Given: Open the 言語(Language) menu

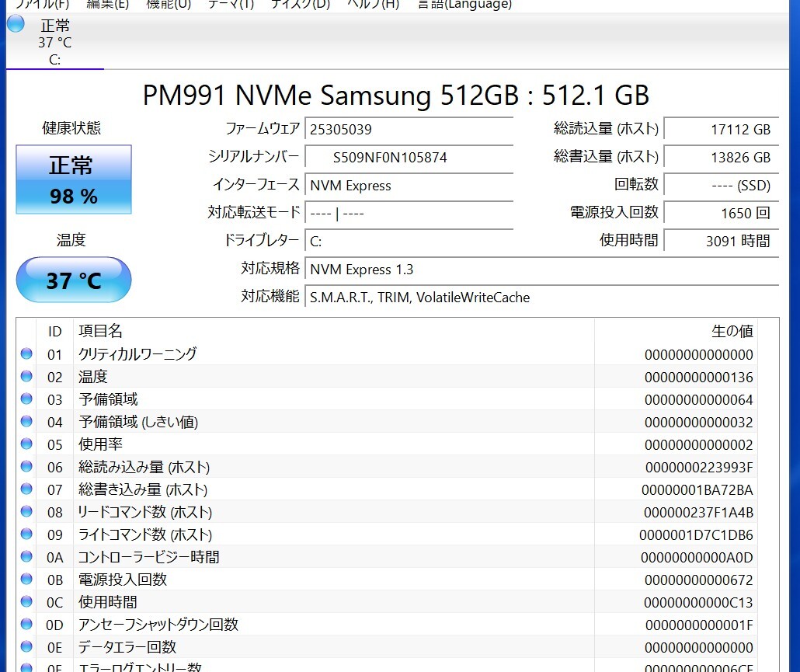Looking at the screenshot, I should pyautogui.click(x=464, y=5).
